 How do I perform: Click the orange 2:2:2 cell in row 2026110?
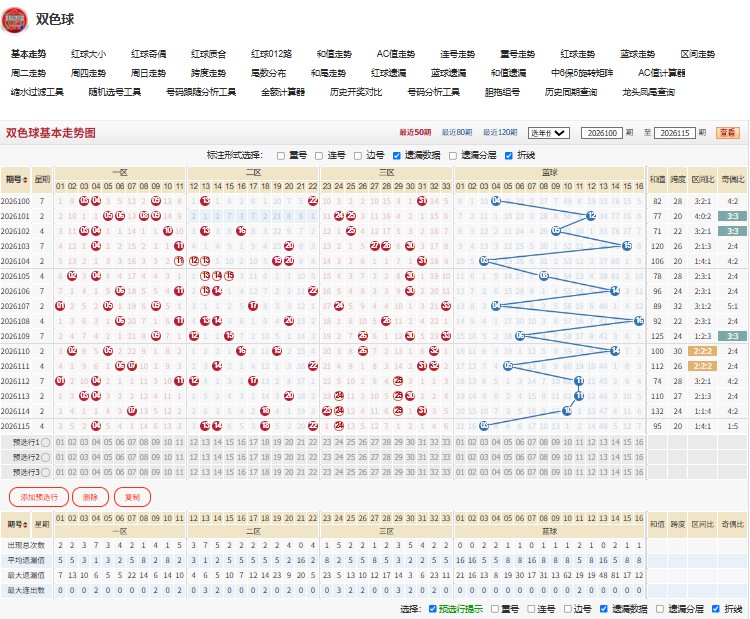click(702, 351)
